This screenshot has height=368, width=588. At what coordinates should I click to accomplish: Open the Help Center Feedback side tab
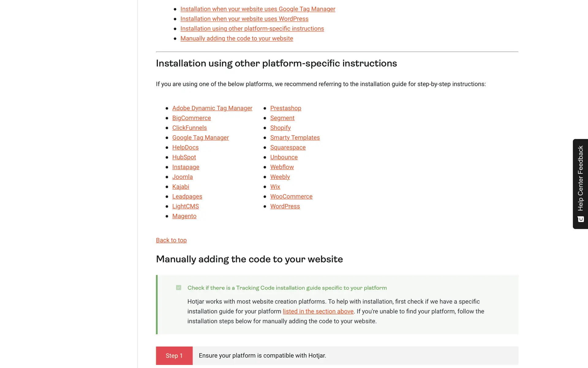[580, 178]
